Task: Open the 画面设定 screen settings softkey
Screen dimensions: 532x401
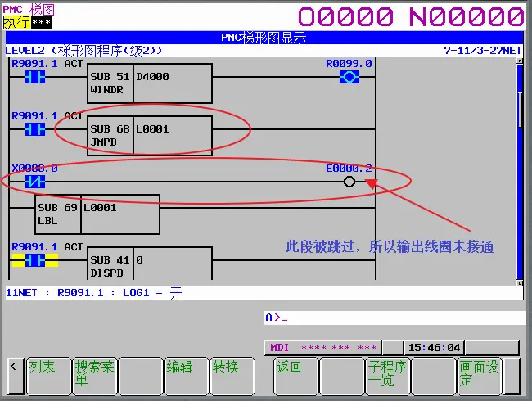Action: coord(479,374)
